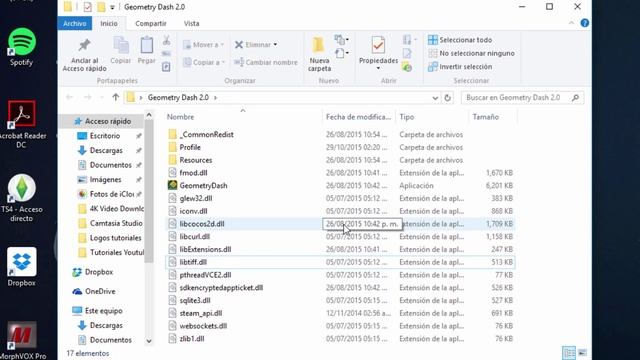Open Escritorio in the sidebar
This screenshot has height=360, width=640.
click(104, 136)
